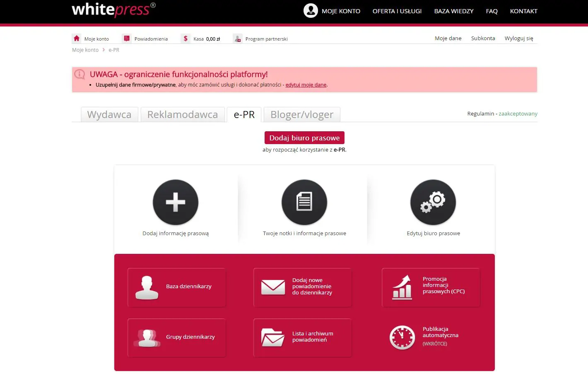Click the red home icon

(x=77, y=39)
